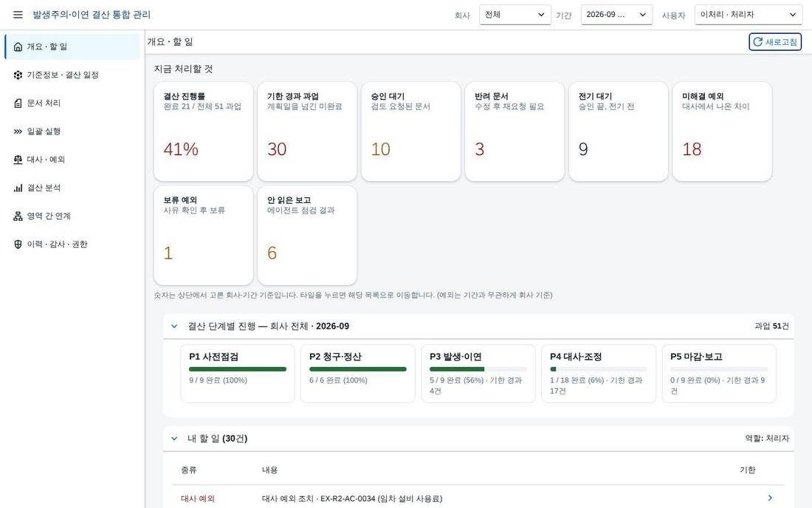Click the 결산 분석 chart icon
Screen dimensions: 812x508
[x=18, y=188]
